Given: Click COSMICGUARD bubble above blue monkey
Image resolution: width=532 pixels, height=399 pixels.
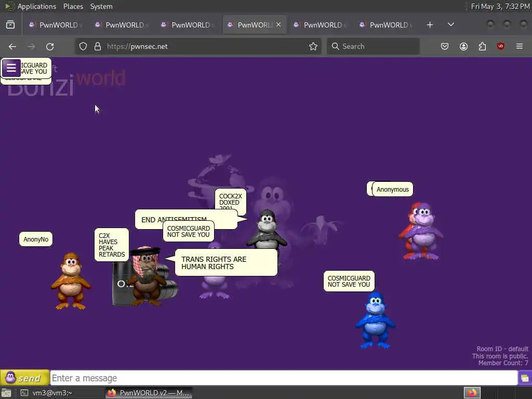Looking at the screenshot, I should pos(349,281).
